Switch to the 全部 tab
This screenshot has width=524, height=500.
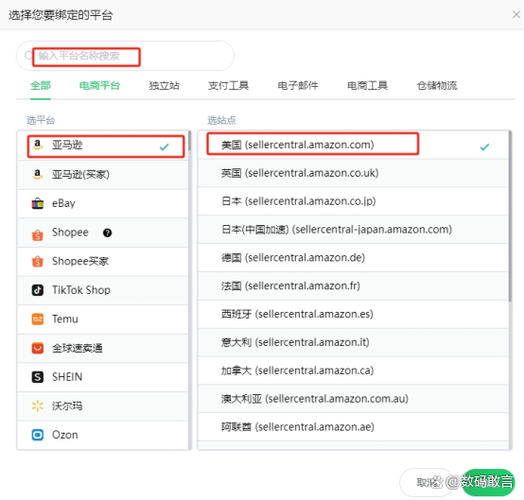(x=40, y=86)
